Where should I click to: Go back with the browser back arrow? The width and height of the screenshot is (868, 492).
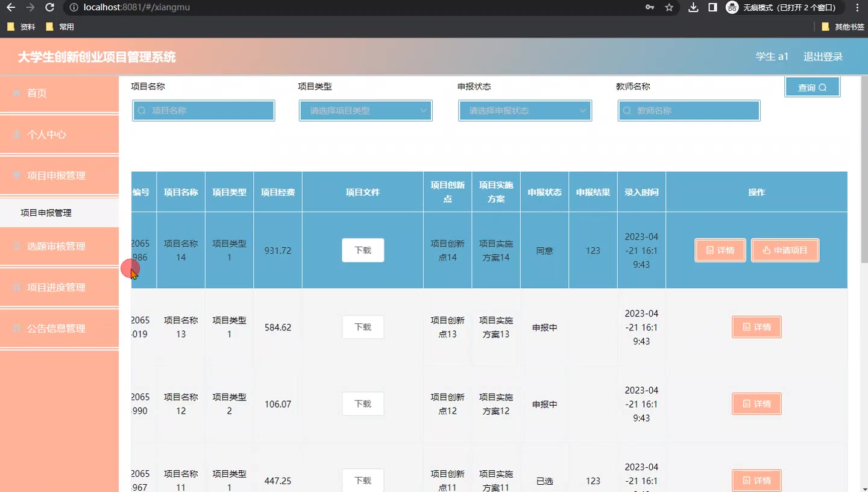10,8
